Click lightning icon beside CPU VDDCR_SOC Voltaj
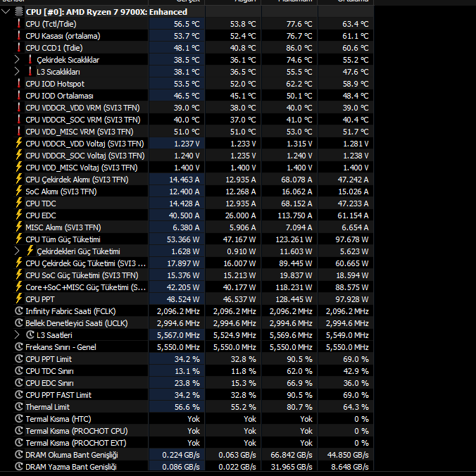Image resolution: width=476 pixels, height=476 pixels. click(19, 156)
